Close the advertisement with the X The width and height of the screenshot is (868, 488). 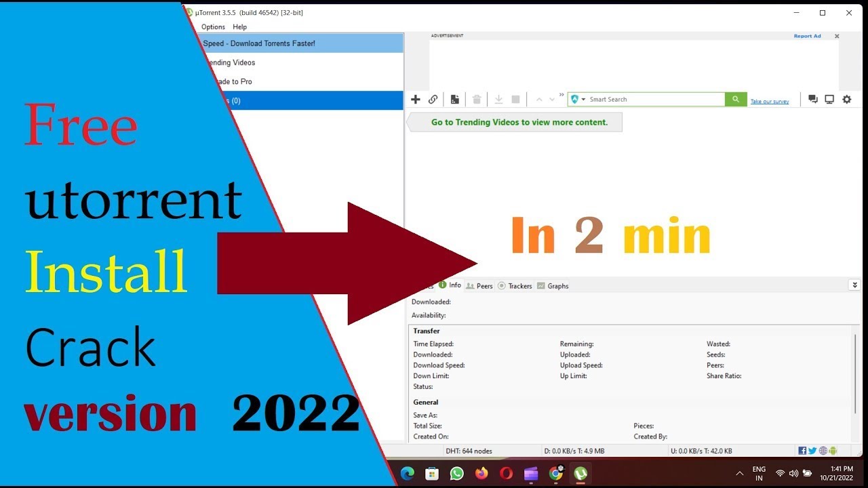[837, 37]
